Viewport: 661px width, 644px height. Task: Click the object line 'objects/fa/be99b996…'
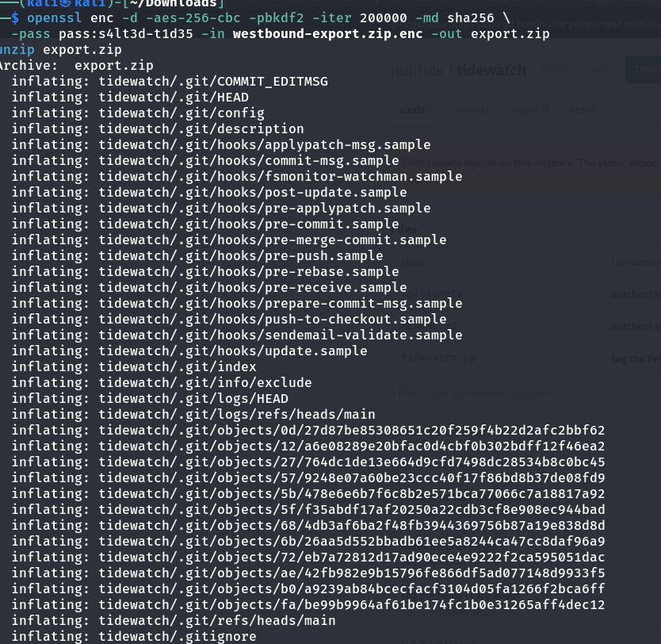coord(308,605)
